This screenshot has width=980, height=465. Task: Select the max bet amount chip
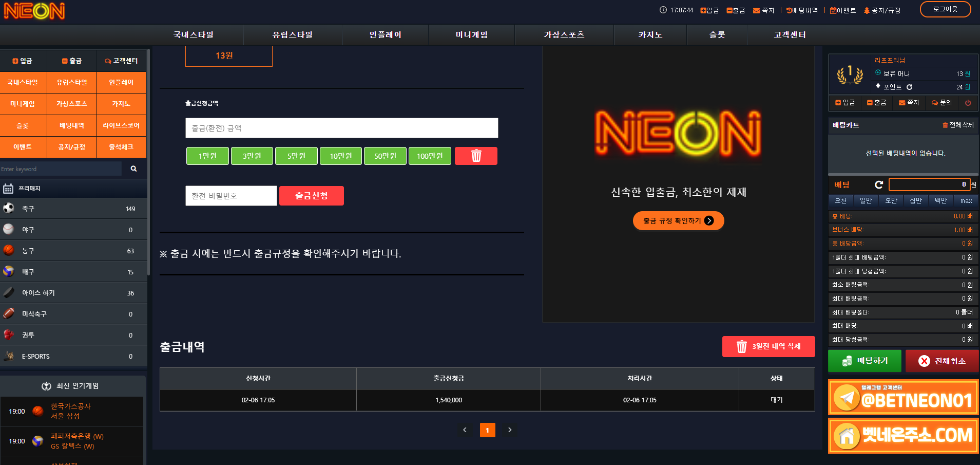coord(966,201)
